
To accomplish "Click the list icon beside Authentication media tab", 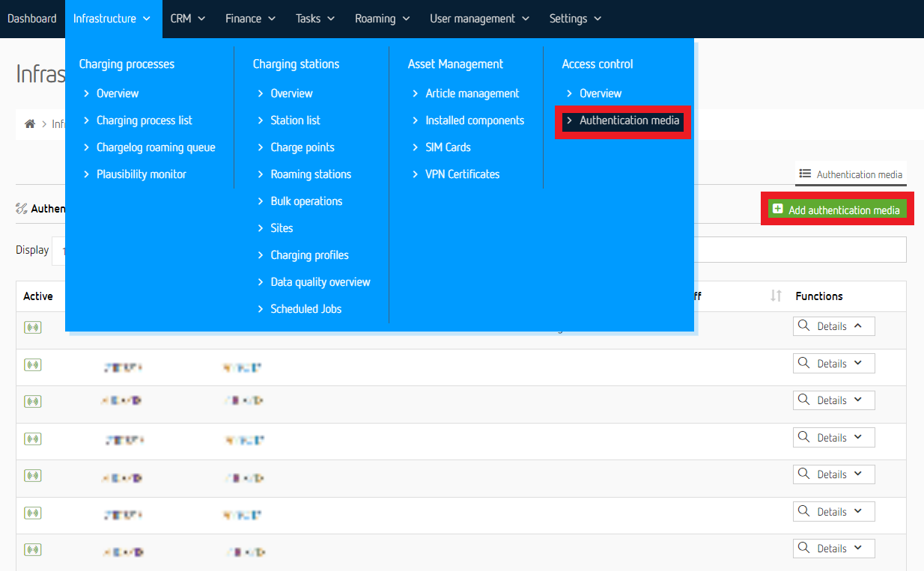I will tap(805, 174).
